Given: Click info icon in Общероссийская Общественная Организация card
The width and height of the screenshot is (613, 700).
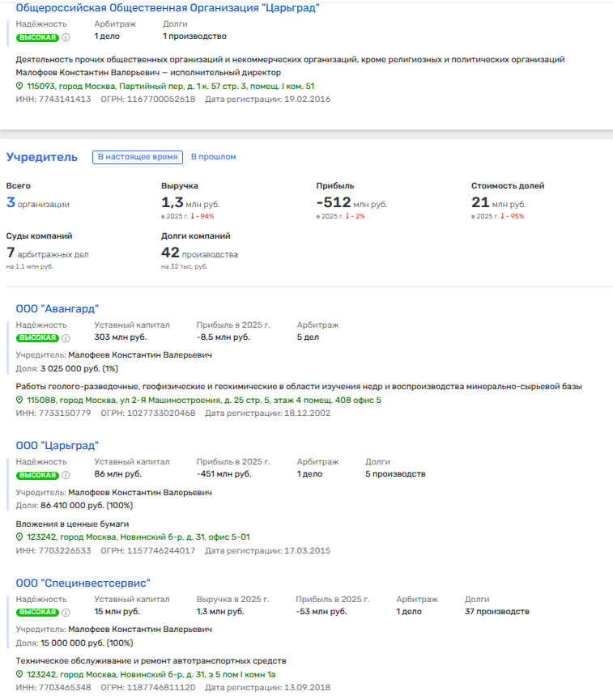Looking at the screenshot, I should [x=66, y=37].
